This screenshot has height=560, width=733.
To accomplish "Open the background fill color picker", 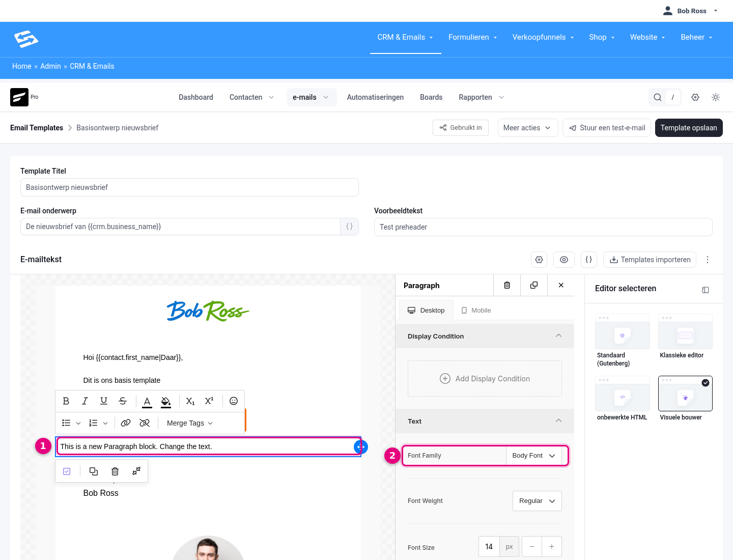I will click(166, 402).
